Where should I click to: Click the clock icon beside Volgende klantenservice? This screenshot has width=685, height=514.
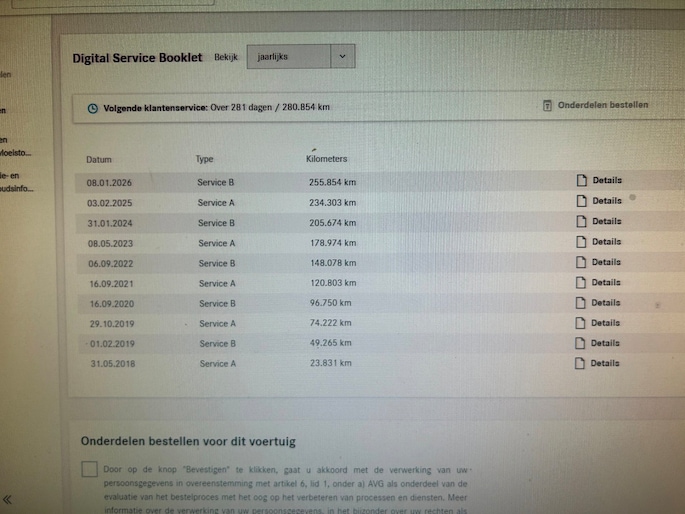93,108
